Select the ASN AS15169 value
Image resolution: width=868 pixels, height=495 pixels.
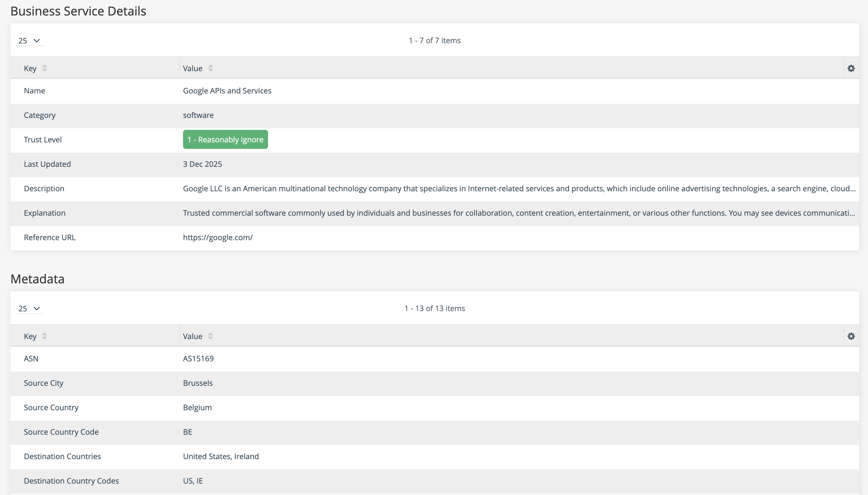click(x=198, y=359)
